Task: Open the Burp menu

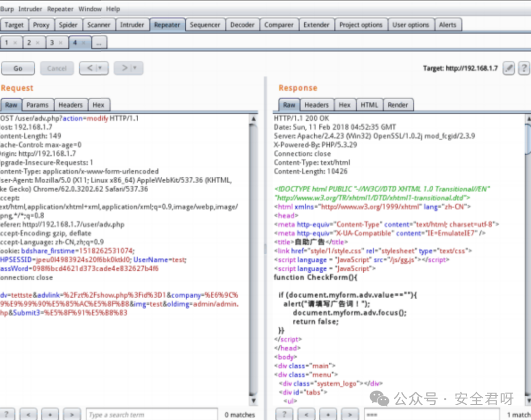Action: click(7, 9)
